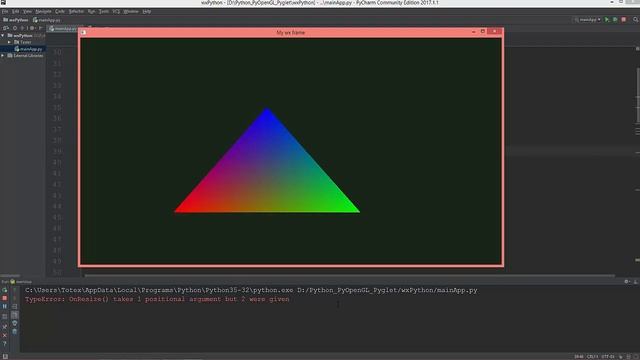The height and width of the screenshot is (360, 640).
Task: Select mainApp.py in the project tree
Action: pyautogui.click(x=28, y=49)
